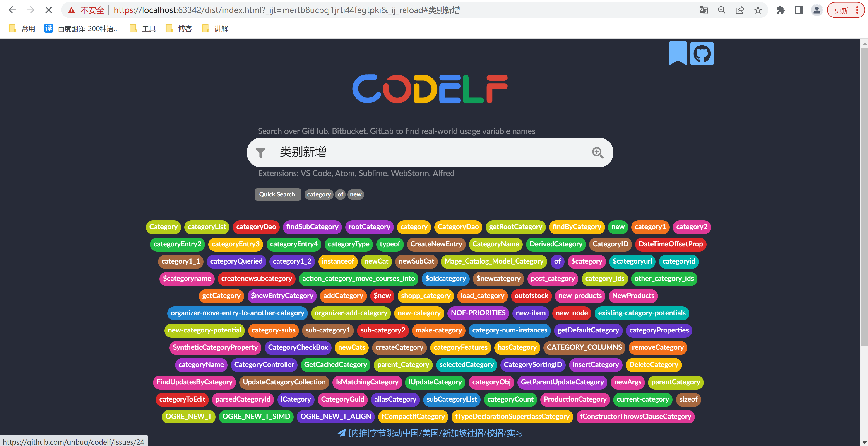This screenshot has height=446, width=868.
Task: Click the Google Translate icon in address bar
Action: point(703,10)
